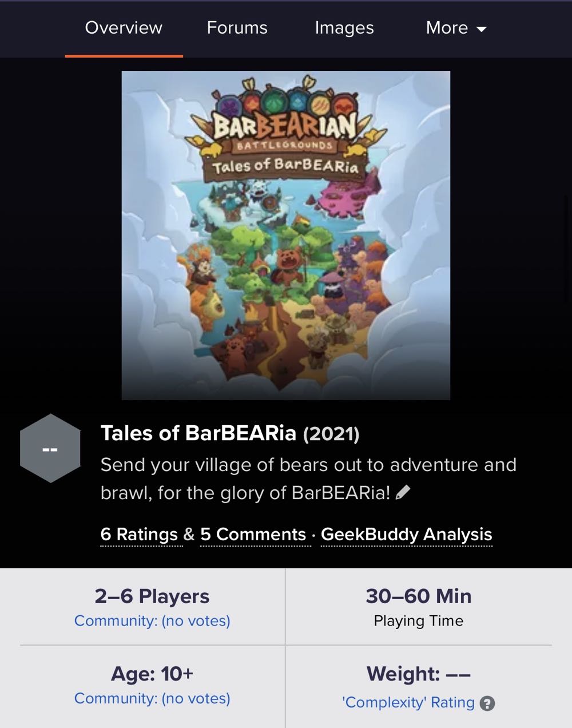Go to the Images tab
Viewport: 572px width, 728px height.
tap(344, 28)
